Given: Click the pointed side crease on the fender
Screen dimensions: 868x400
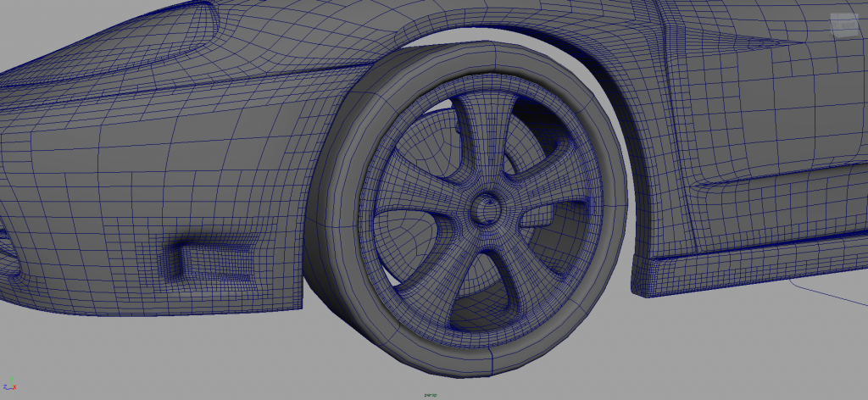Looking at the screenshot, I should click(x=763, y=40).
